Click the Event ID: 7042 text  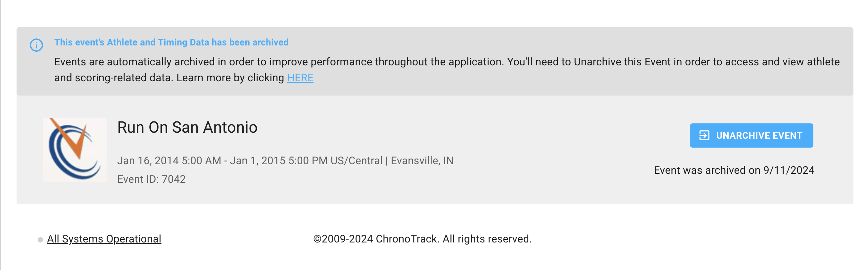(151, 179)
